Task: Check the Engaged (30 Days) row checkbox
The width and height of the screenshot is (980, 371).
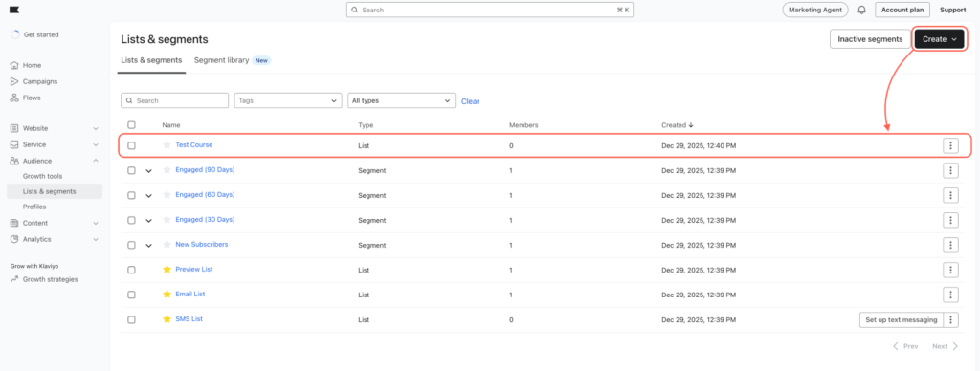Action: pos(131,220)
